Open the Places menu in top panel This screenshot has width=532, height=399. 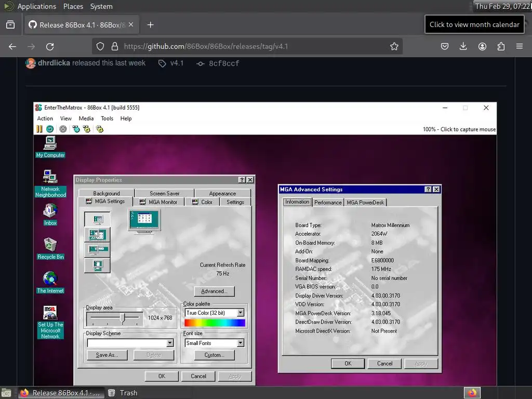73,6
